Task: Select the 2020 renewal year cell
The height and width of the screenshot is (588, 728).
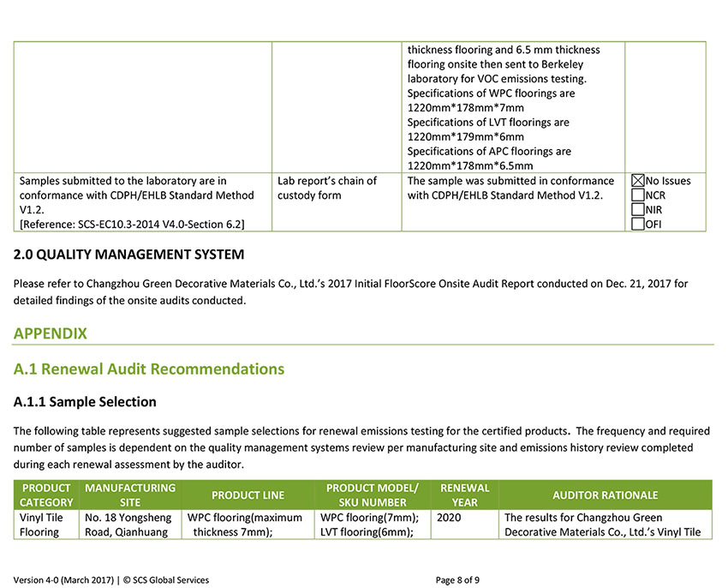Action: 450,518
